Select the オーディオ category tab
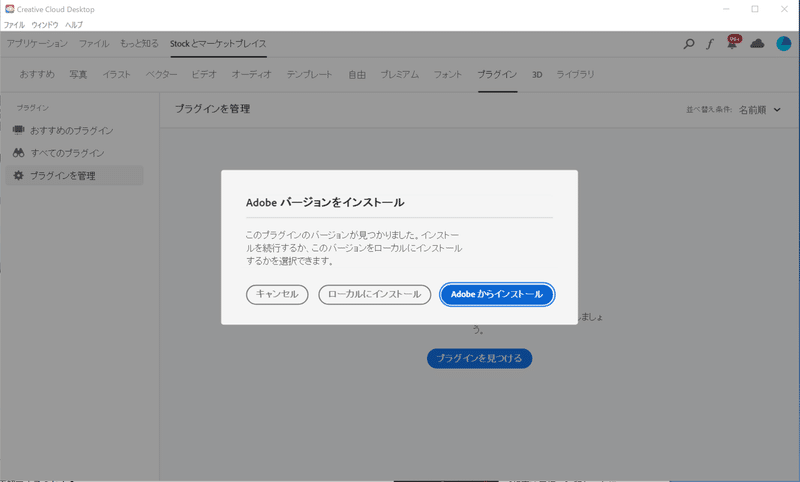 (252, 74)
